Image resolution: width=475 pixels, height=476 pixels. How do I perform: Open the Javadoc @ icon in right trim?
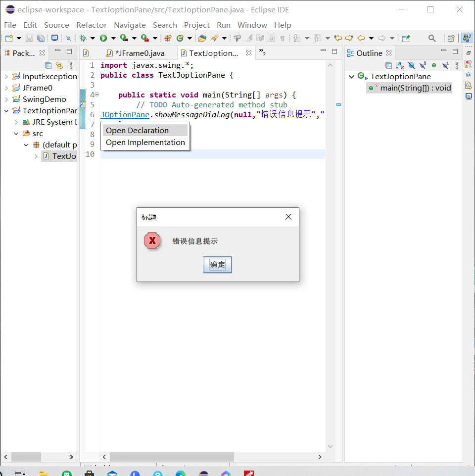tap(469, 75)
